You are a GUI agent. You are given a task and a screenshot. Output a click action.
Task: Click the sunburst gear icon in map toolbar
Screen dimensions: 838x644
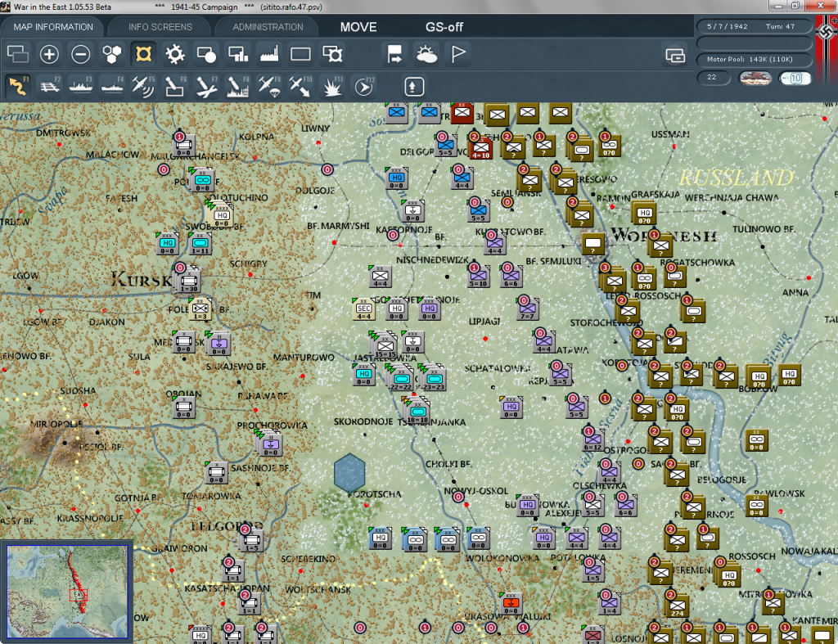tap(175, 54)
